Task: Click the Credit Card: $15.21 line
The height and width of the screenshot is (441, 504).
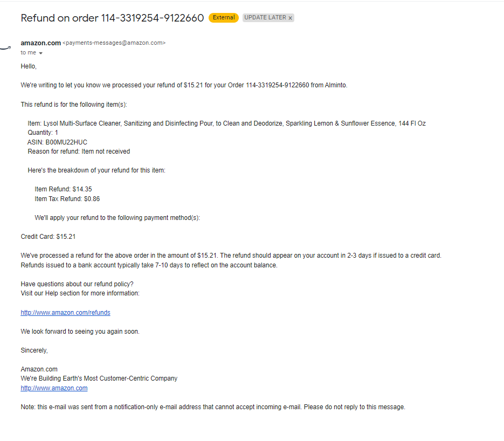Action: point(48,237)
